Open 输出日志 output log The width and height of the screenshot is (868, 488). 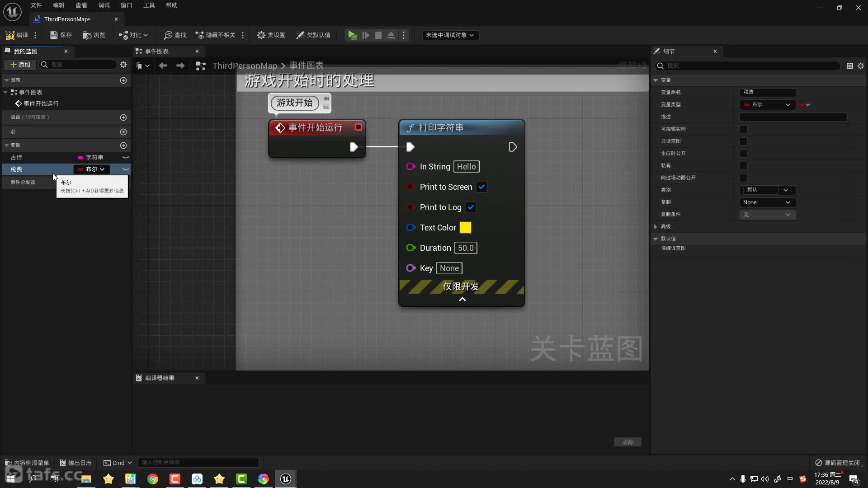(76, 463)
